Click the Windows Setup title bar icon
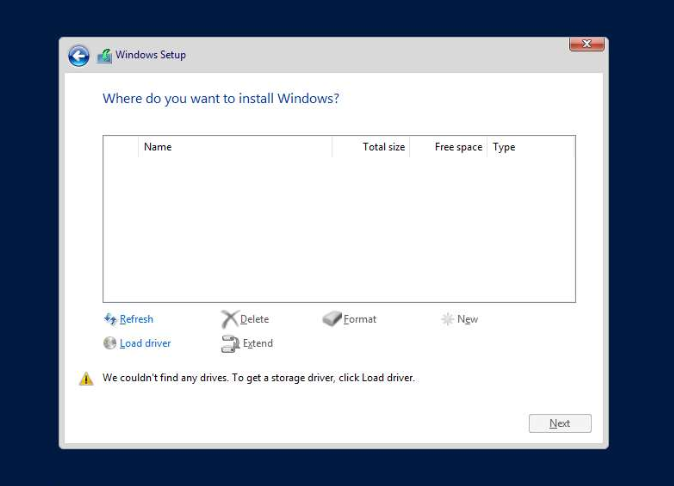674x486 pixels. click(104, 56)
